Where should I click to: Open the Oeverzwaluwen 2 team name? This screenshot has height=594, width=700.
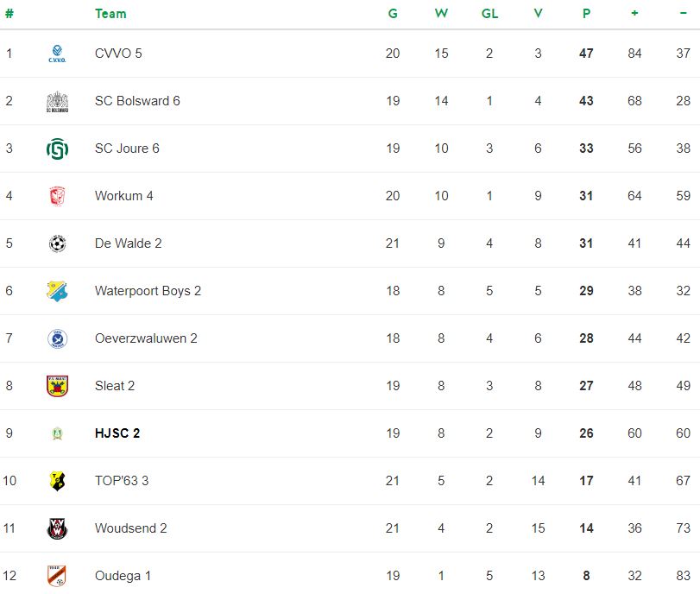146,338
